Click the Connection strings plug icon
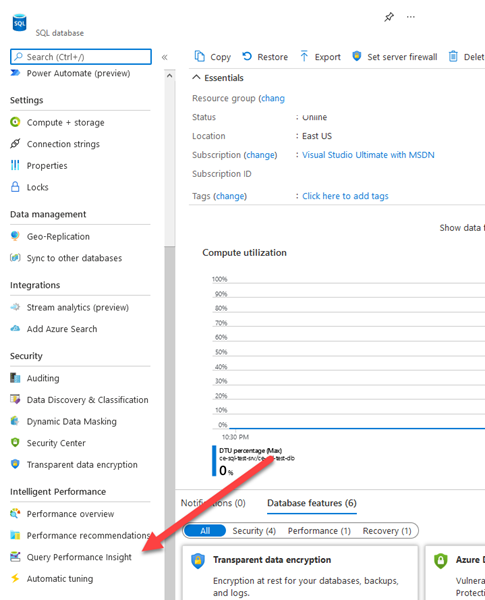 15,143
